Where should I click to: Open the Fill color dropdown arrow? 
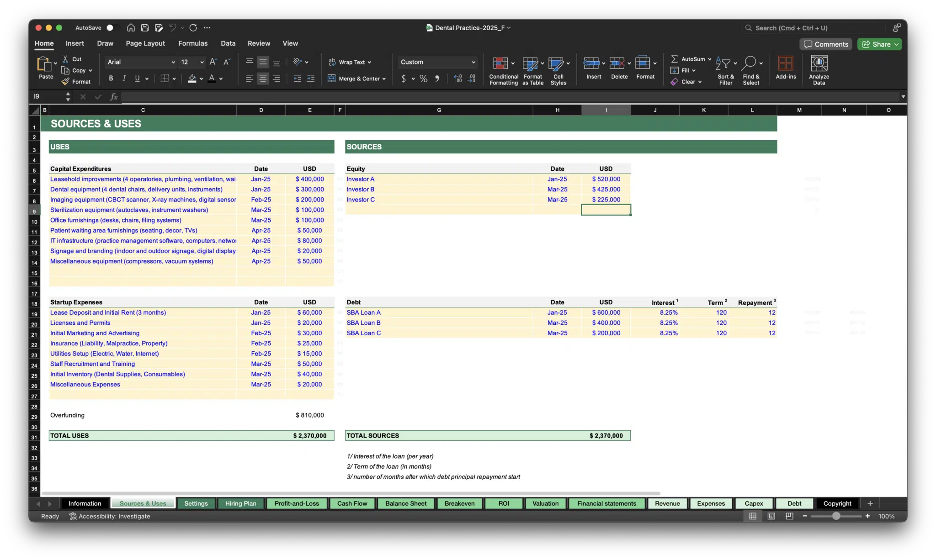(200, 78)
